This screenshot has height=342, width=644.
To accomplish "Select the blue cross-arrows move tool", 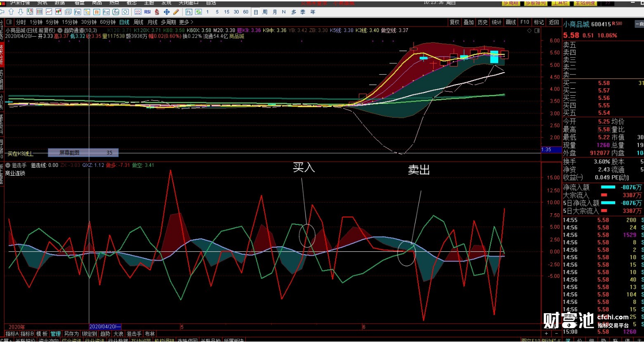I will [166, 12].
